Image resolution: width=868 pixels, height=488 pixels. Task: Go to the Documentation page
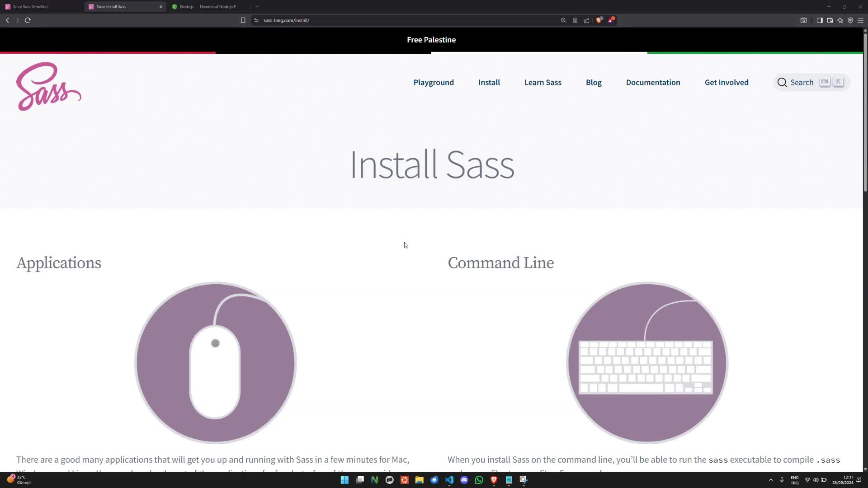point(652,82)
